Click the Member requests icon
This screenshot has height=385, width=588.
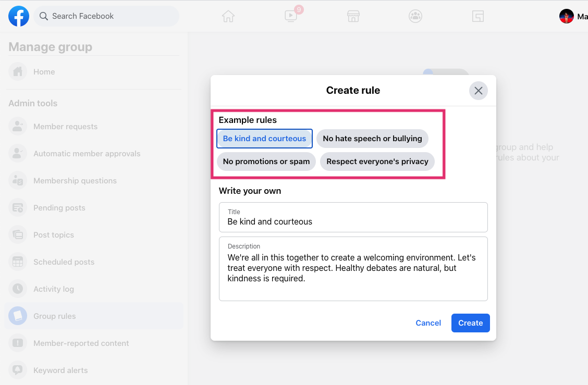click(x=18, y=126)
